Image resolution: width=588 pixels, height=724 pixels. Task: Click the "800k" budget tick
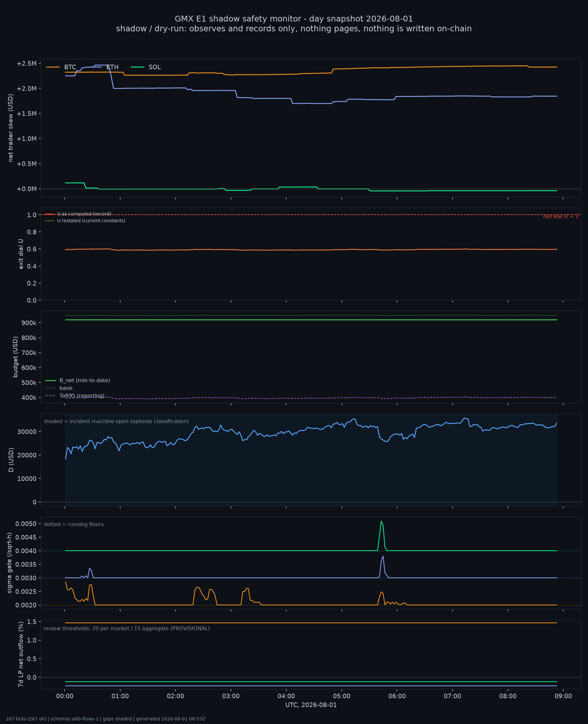coord(29,338)
